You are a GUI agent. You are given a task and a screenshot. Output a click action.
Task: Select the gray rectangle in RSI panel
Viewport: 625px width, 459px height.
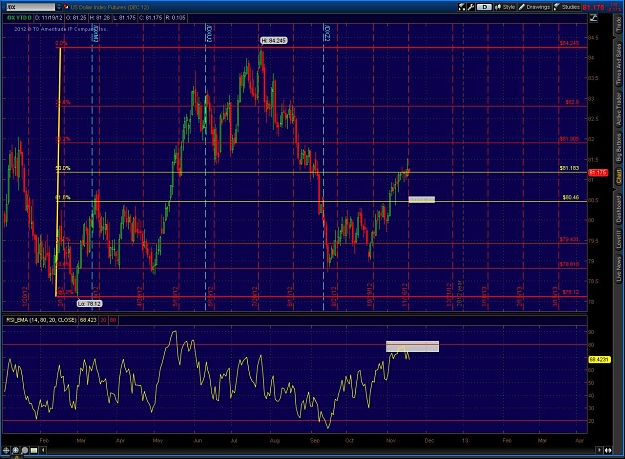(413, 347)
